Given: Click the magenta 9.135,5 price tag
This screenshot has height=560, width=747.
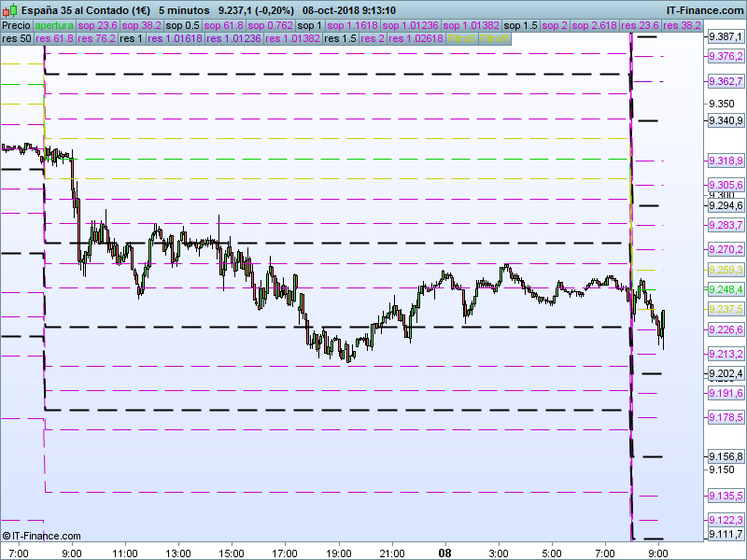Looking at the screenshot, I should (x=726, y=496).
